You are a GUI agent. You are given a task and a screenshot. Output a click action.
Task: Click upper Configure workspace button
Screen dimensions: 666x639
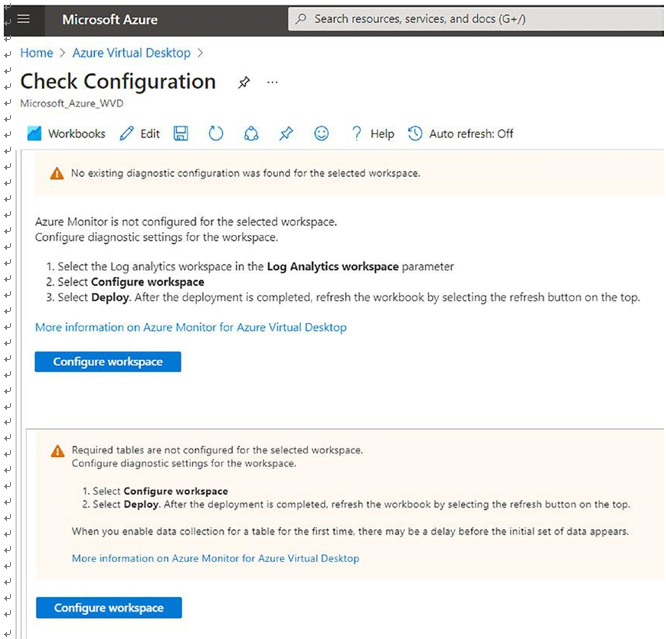108,362
